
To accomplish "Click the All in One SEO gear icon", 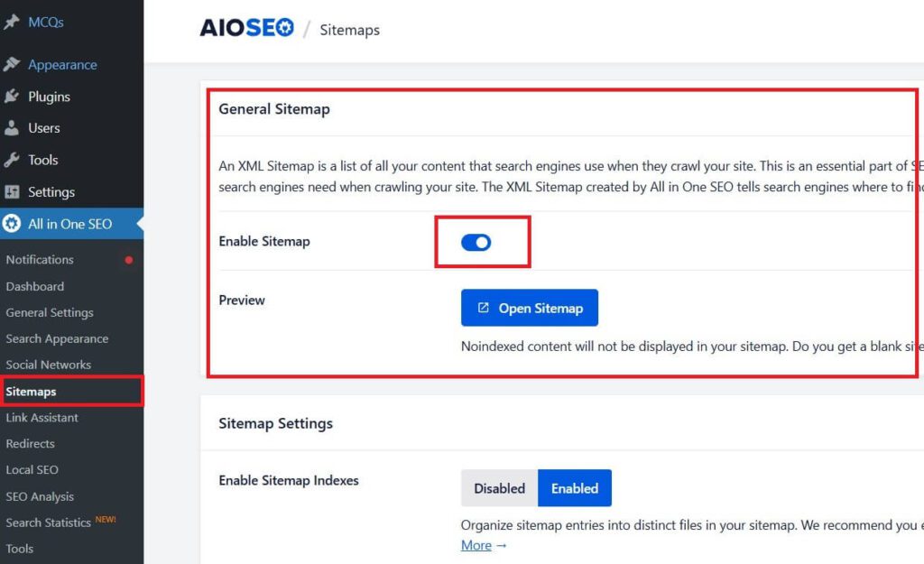I will [x=11, y=224].
